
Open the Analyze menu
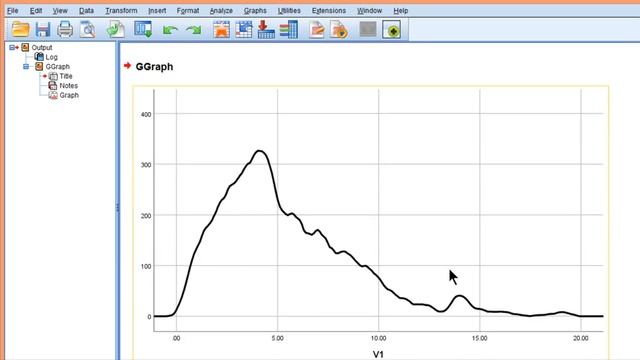tap(221, 11)
